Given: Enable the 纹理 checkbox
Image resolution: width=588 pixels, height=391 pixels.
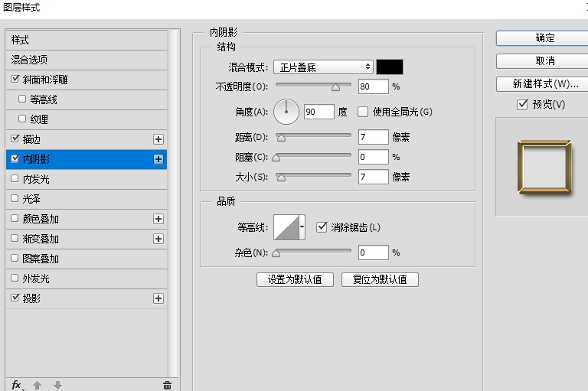Looking at the screenshot, I should (22, 119).
